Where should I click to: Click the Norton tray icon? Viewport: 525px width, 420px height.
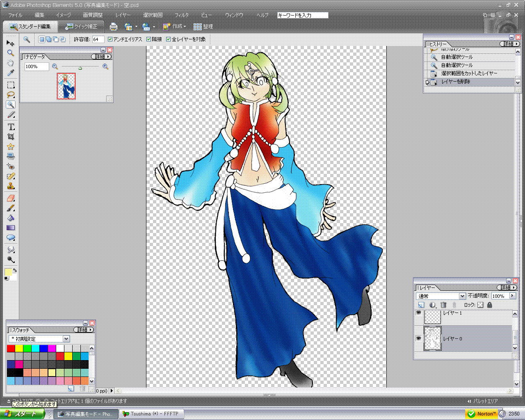[482, 414]
